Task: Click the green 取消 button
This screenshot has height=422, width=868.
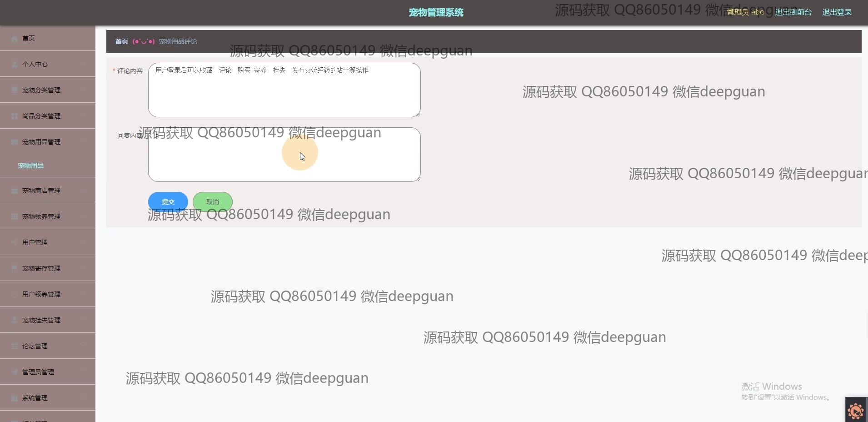Action: click(x=213, y=201)
